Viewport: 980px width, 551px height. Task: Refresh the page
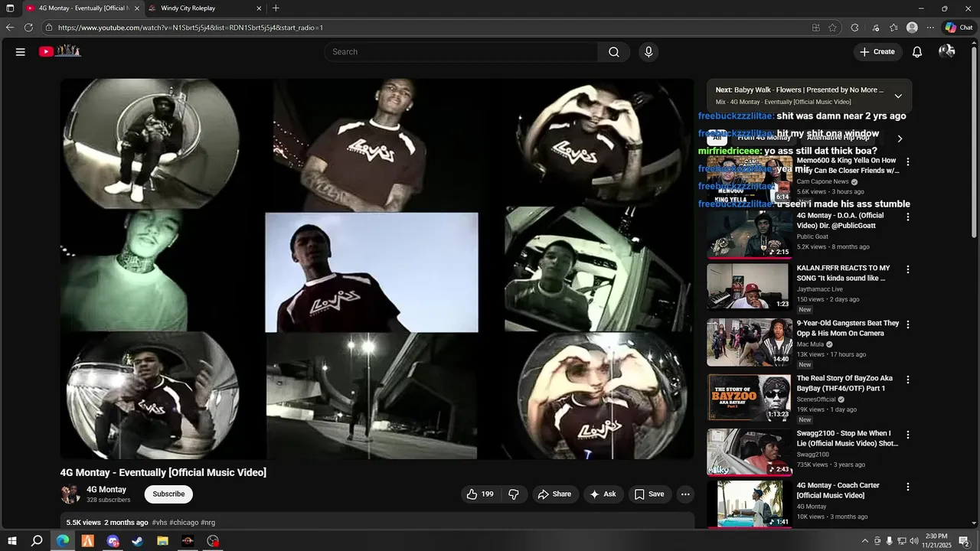point(28,28)
